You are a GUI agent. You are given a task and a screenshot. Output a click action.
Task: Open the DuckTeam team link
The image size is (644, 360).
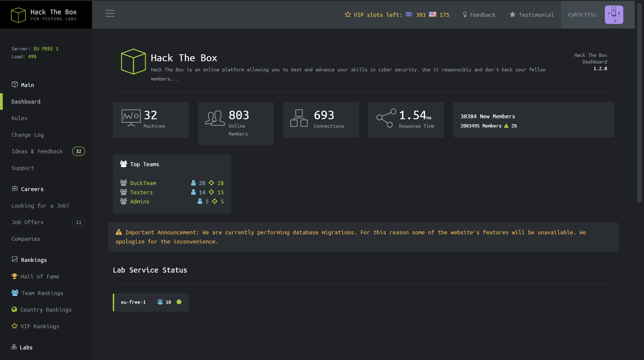point(143,183)
